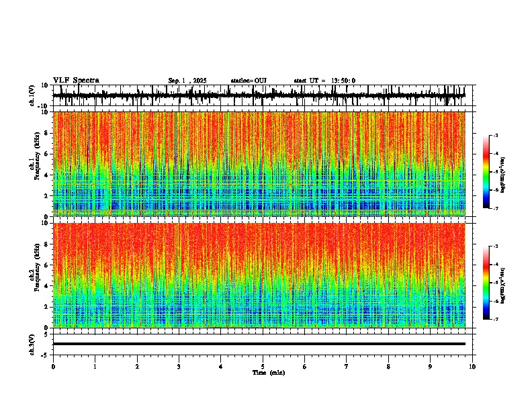The image size is (532, 411).
Task: Click the ch.2 spectrogram color scale bar
Action: click(x=486, y=283)
